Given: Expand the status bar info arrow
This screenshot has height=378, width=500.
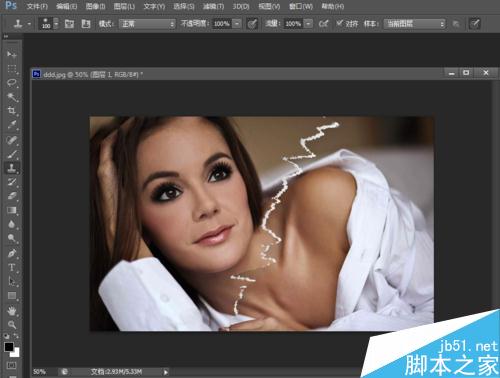Looking at the screenshot, I should (x=166, y=372).
